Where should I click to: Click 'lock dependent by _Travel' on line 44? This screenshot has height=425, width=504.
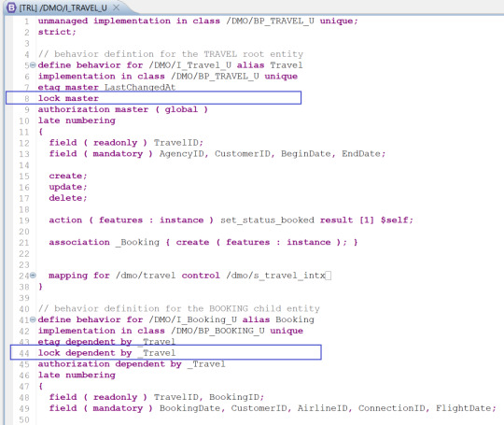[x=106, y=353]
